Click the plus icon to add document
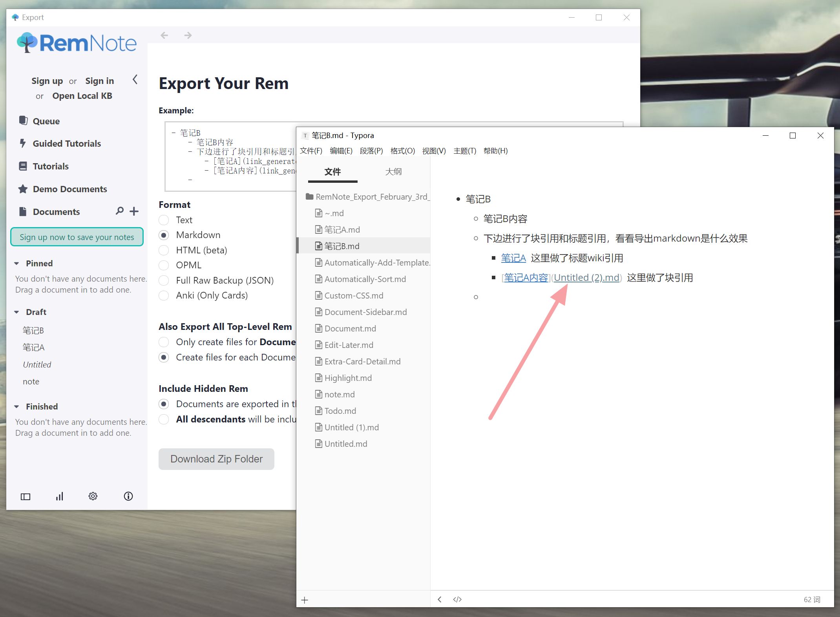This screenshot has height=617, width=840. click(x=134, y=211)
